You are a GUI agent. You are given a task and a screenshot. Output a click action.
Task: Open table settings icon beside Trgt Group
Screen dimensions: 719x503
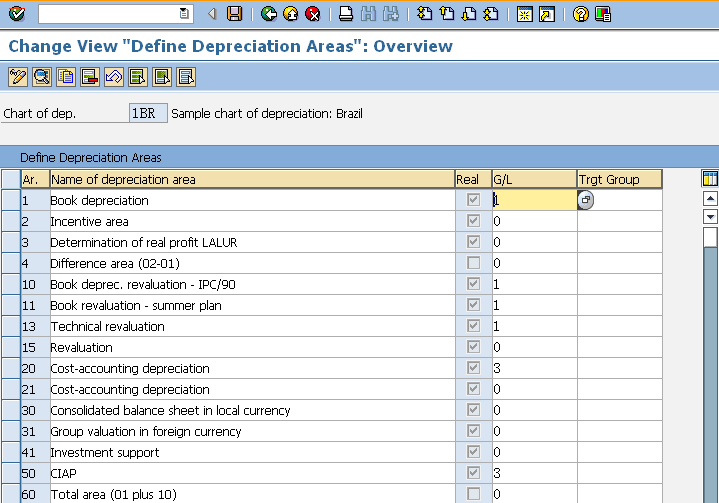(710, 178)
